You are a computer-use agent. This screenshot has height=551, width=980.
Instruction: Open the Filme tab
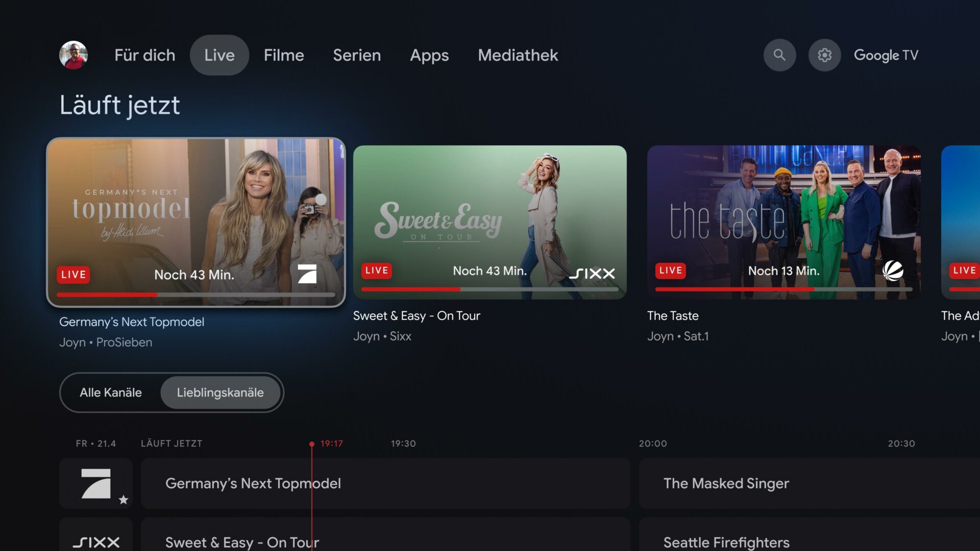pyautogui.click(x=284, y=55)
